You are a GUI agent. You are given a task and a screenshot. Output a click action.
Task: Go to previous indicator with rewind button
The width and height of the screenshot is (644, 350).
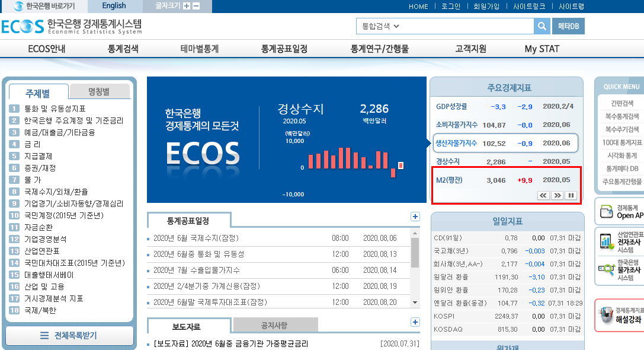(x=543, y=195)
